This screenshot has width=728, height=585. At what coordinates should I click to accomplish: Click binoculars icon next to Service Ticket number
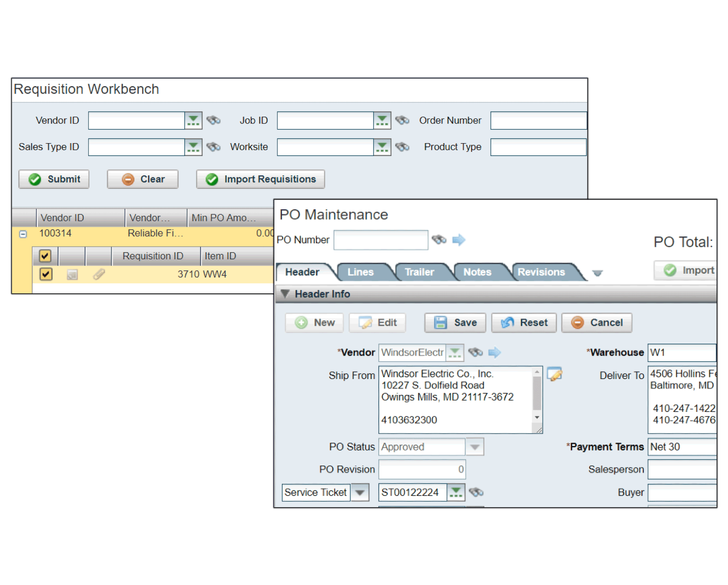pyautogui.click(x=476, y=492)
